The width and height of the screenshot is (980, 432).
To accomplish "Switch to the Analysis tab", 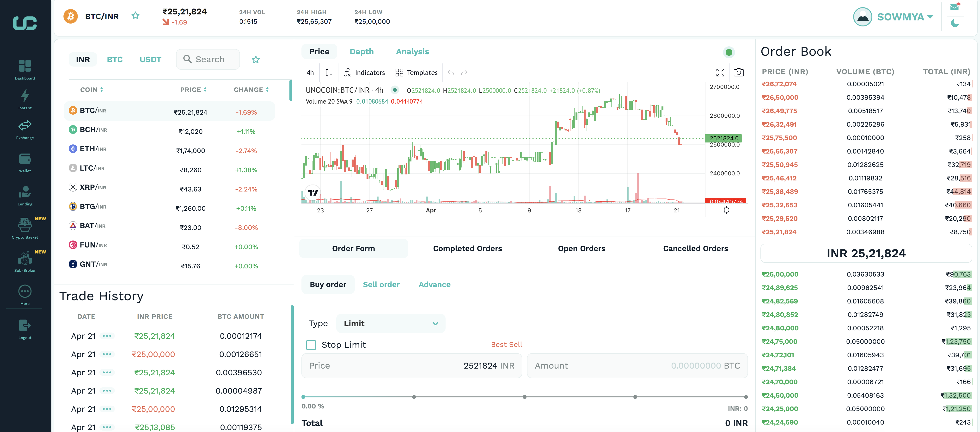I will 412,51.
